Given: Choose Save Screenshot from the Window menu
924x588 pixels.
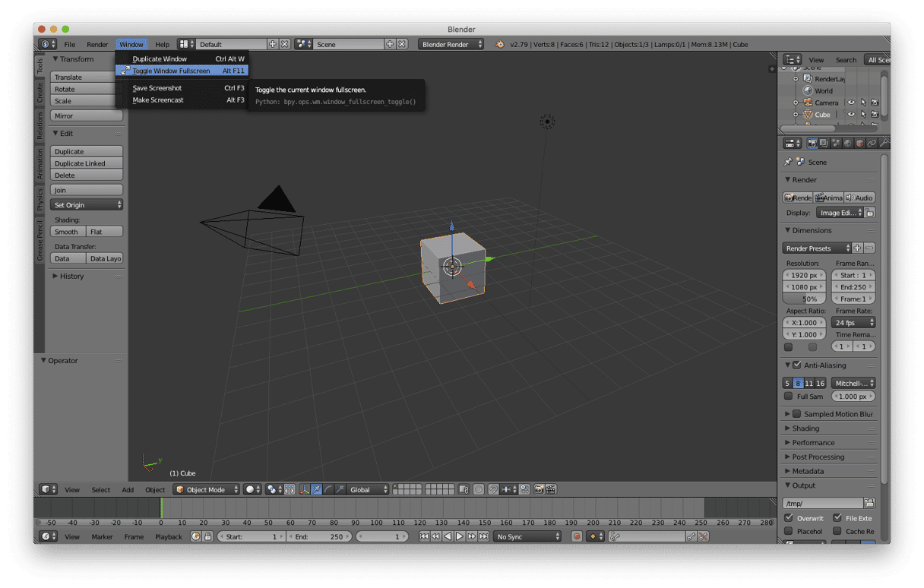Looking at the screenshot, I should tap(157, 88).
